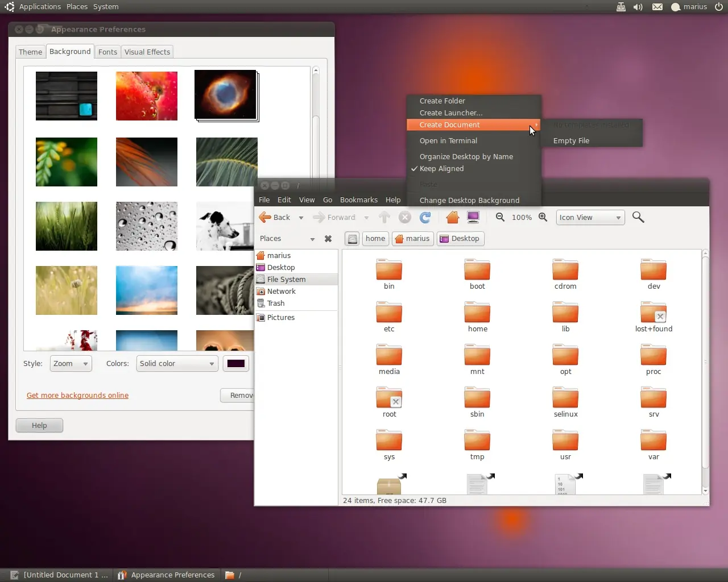Go to Home folder via house icon
728x582 pixels.
coord(453,217)
